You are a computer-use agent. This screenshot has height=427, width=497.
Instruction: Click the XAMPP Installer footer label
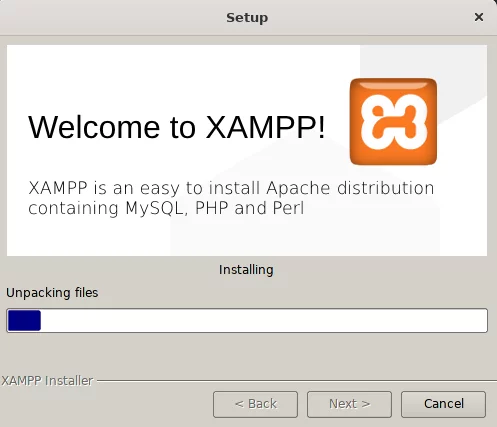pyautogui.click(x=47, y=381)
